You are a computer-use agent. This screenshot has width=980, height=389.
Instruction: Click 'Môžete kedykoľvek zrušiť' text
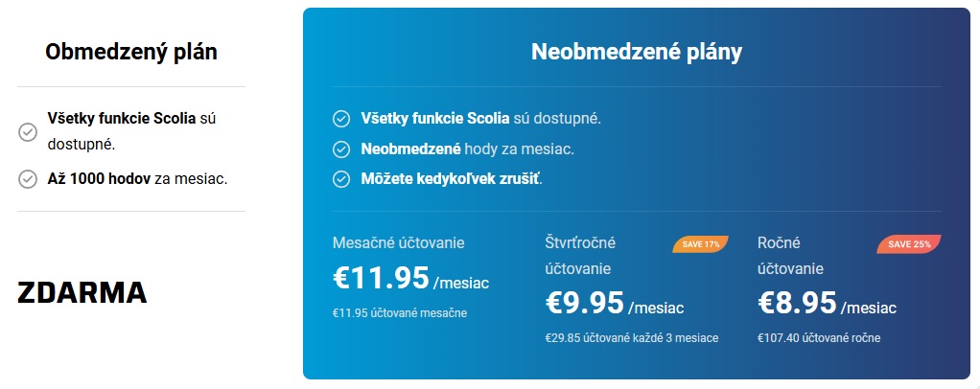[452, 179]
